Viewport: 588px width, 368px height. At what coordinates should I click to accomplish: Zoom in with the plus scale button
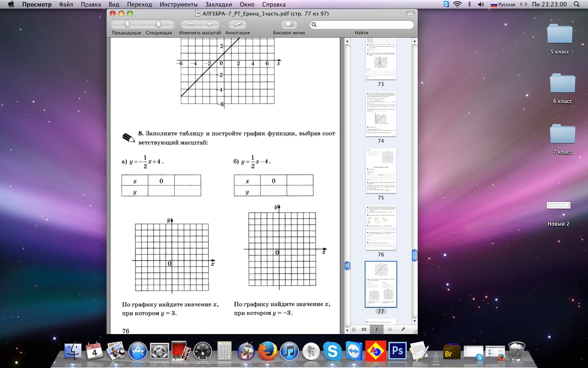(x=210, y=24)
